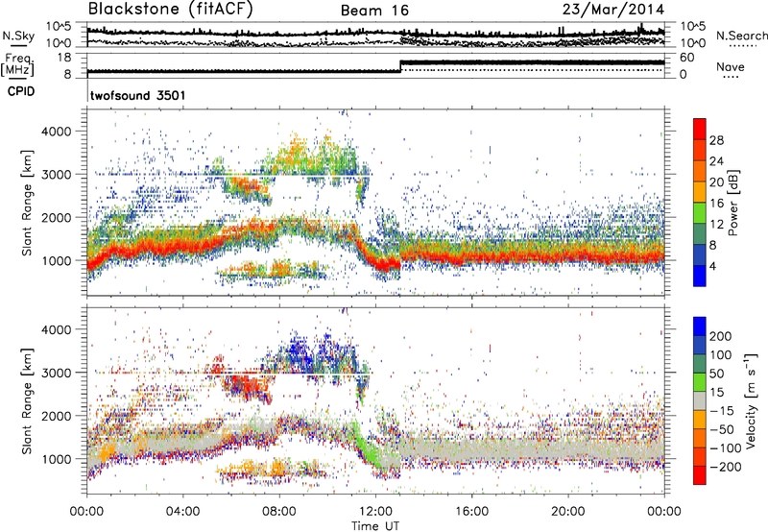Click "2000" on the velocity panel range axis
Screen dimensions: 768x532
pos(56,416)
